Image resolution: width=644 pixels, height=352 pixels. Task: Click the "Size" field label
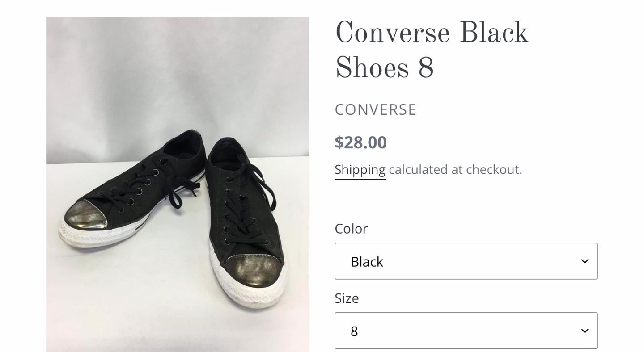click(x=347, y=298)
